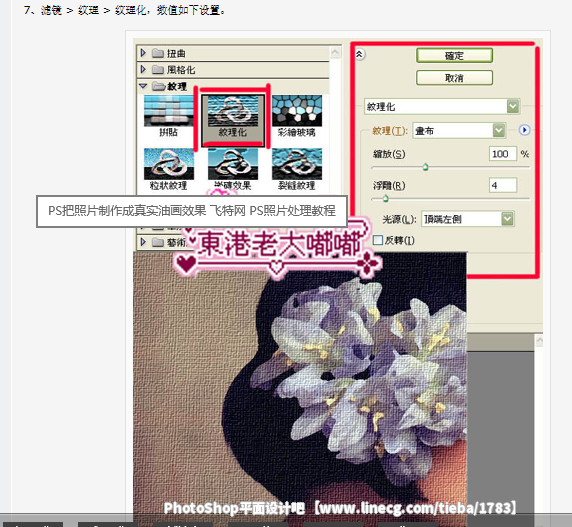Open the 紋理(T) 畫布 texture dropdown
This screenshot has width=572, height=527.
click(x=499, y=131)
